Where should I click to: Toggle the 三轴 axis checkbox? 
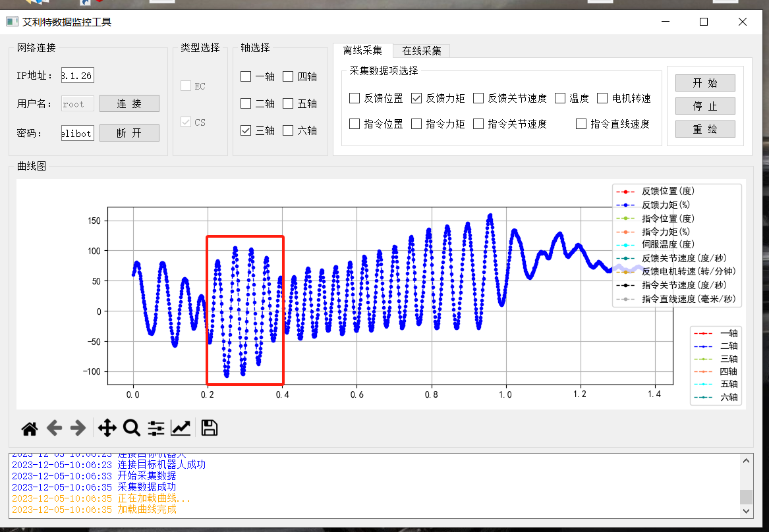click(x=246, y=131)
